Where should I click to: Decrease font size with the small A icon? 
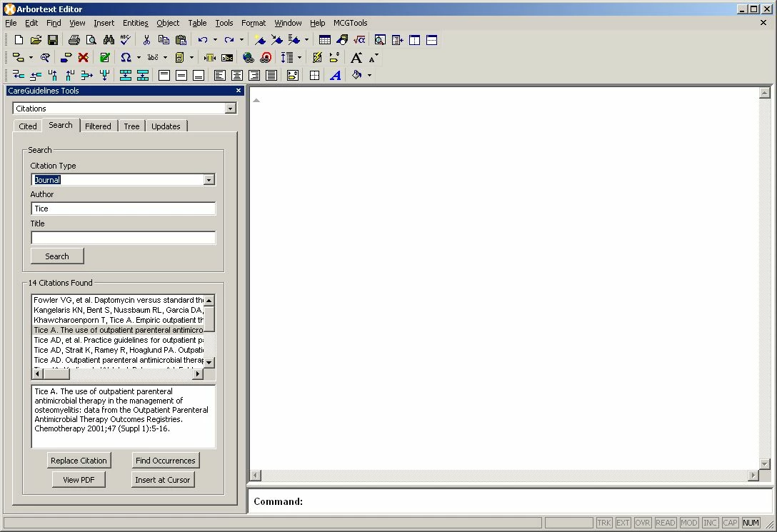(x=373, y=57)
